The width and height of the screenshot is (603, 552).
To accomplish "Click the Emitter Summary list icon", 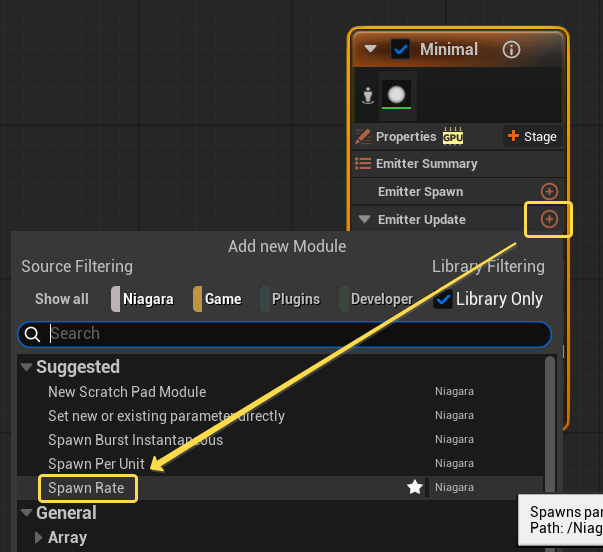I will [x=363, y=163].
